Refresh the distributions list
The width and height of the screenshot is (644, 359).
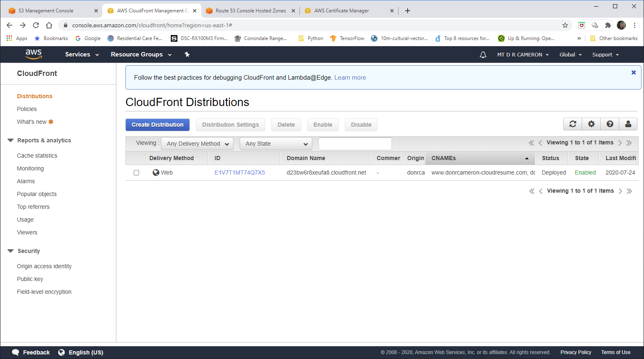(x=573, y=124)
